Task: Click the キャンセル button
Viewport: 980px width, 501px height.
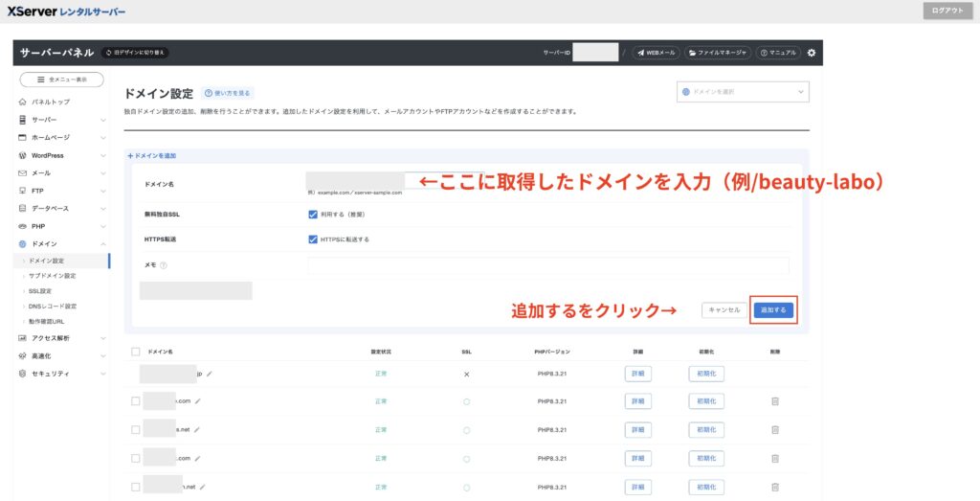Action: [x=723, y=310]
